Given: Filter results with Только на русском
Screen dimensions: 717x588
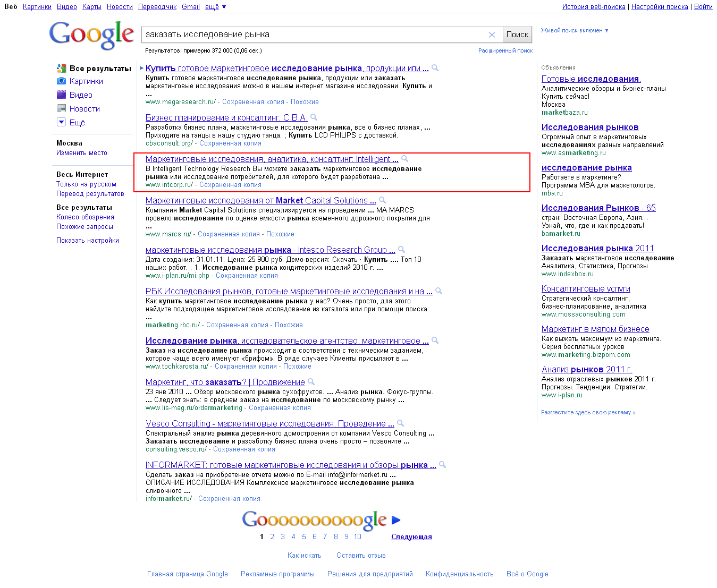Looking at the screenshot, I should coord(86,184).
